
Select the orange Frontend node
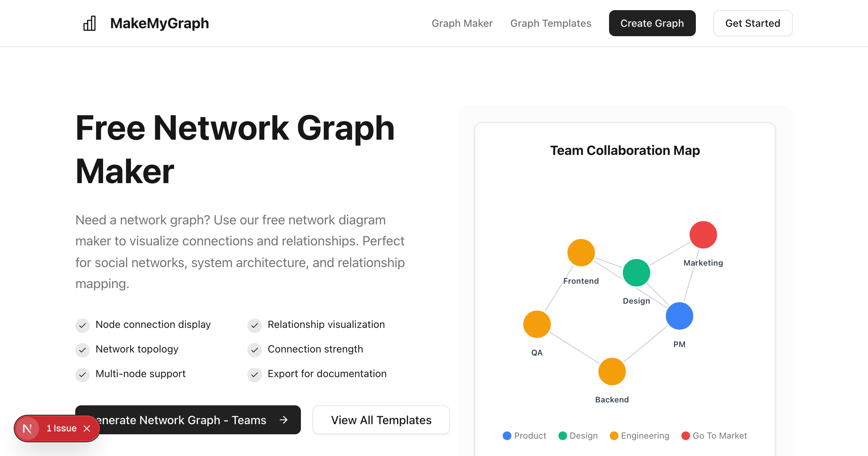(x=581, y=253)
